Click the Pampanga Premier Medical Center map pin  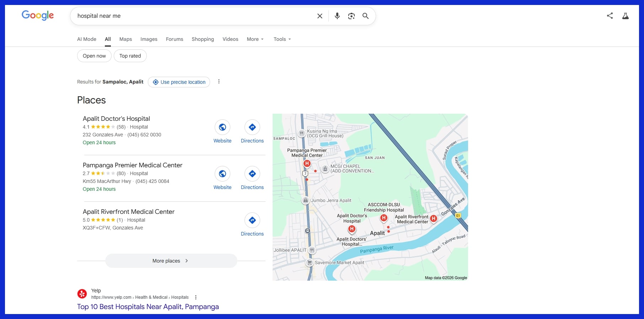coord(307,164)
